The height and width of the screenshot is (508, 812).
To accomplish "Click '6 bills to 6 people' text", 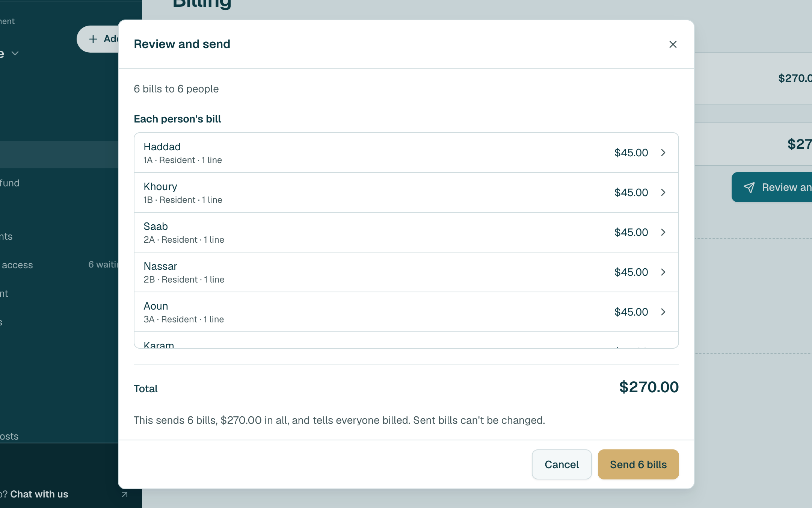I will [x=176, y=89].
